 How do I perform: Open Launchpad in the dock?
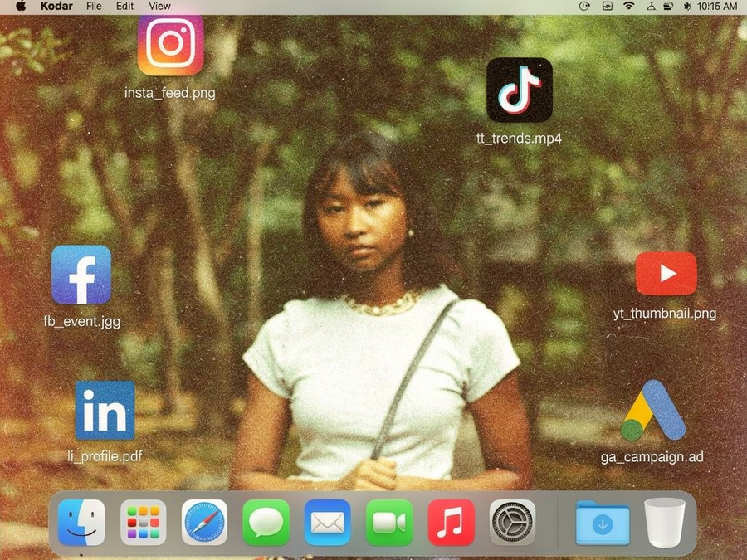pos(144,523)
